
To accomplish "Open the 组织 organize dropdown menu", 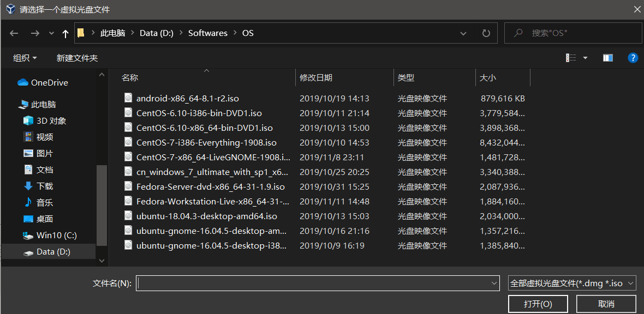I will point(25,58).
